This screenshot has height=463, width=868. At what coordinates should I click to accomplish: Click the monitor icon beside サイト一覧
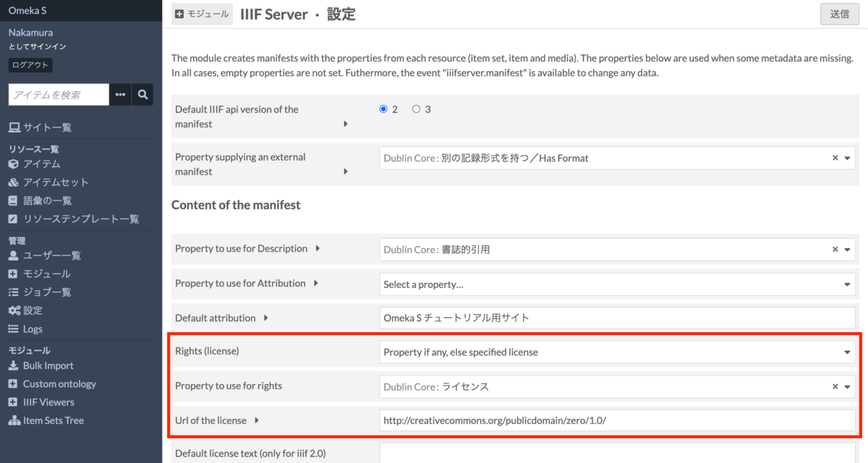14,127
